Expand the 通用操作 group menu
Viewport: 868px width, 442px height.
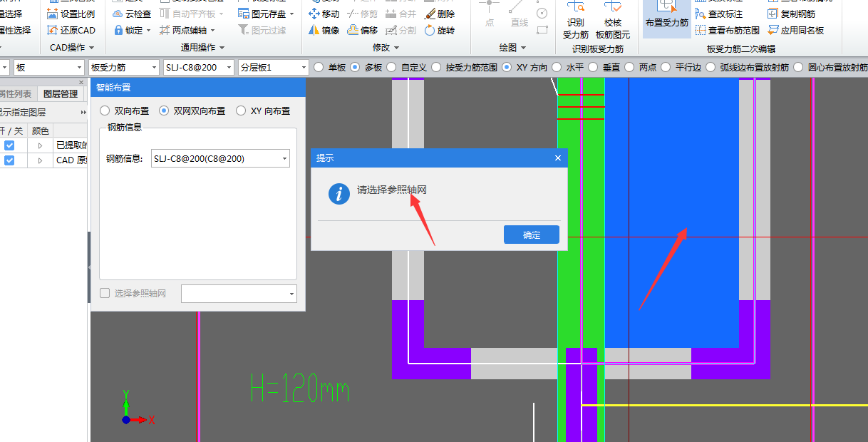click(203, 48)
